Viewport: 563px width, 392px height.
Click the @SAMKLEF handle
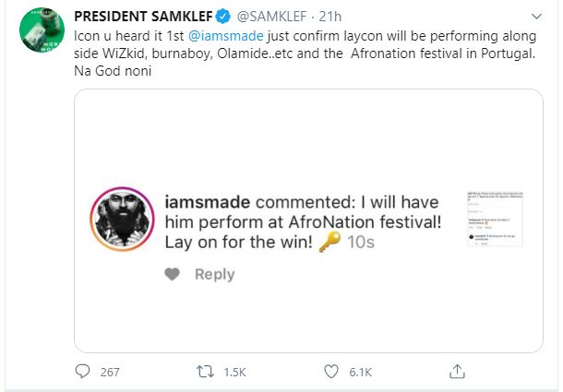pyautogui.click(x=271, y=17)
